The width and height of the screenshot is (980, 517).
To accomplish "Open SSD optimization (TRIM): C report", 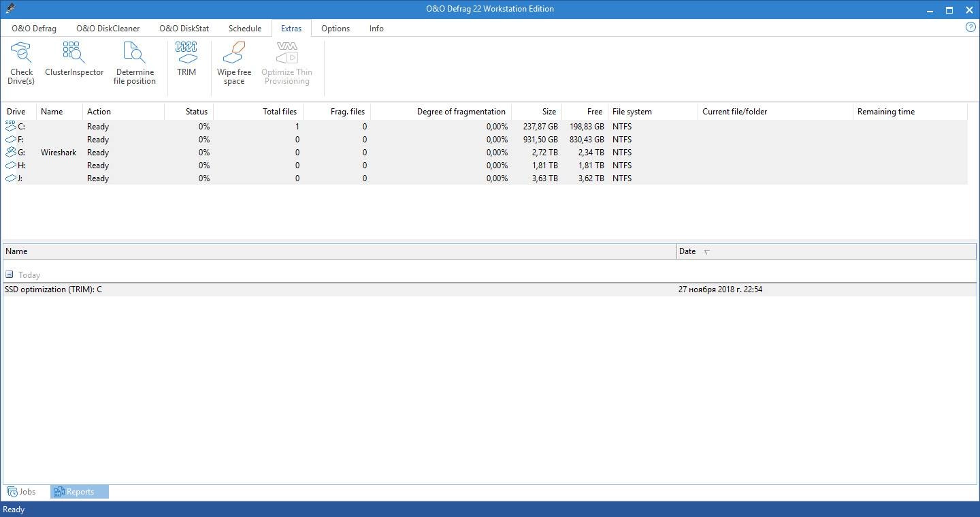I will click(53, 289).
